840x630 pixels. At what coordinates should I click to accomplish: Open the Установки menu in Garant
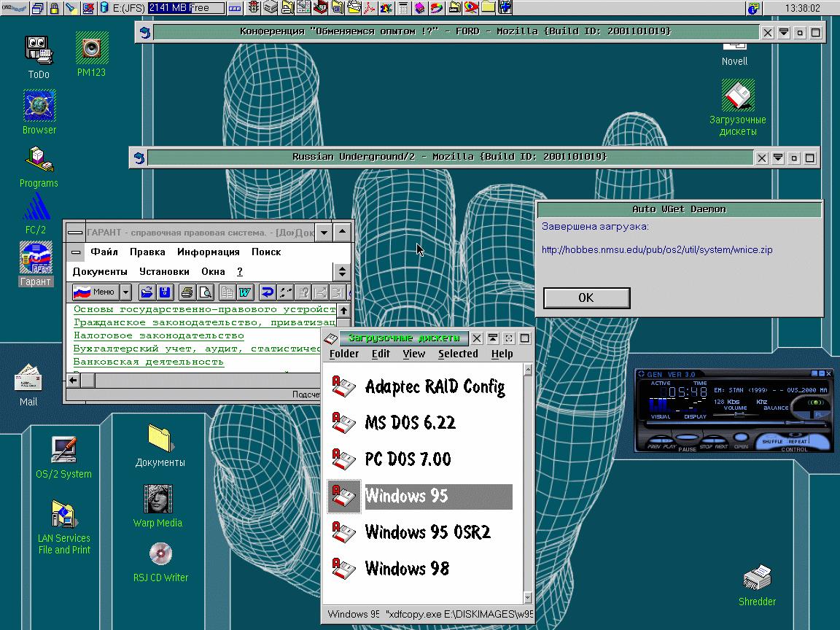[x=164, y=271]
